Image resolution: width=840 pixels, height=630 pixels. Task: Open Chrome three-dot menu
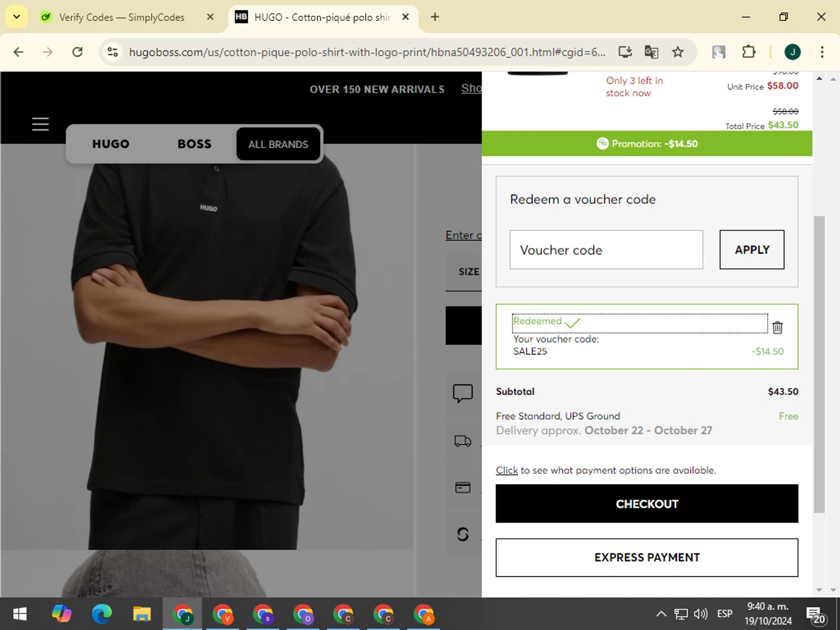(x=822, y=52)
